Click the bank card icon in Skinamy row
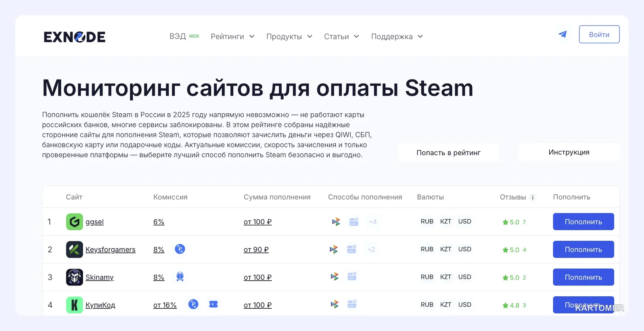644x331 pixels. click(x=352, y=277)
